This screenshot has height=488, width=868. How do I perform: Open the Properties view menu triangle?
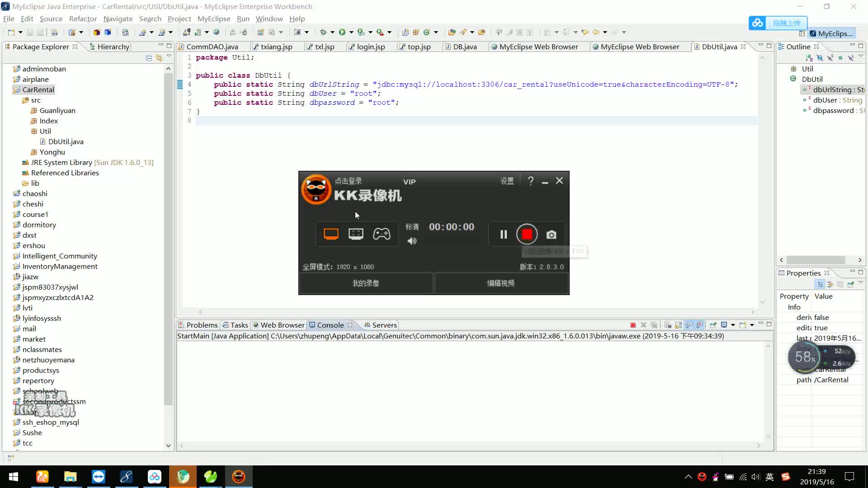click(x=861, y=282)
